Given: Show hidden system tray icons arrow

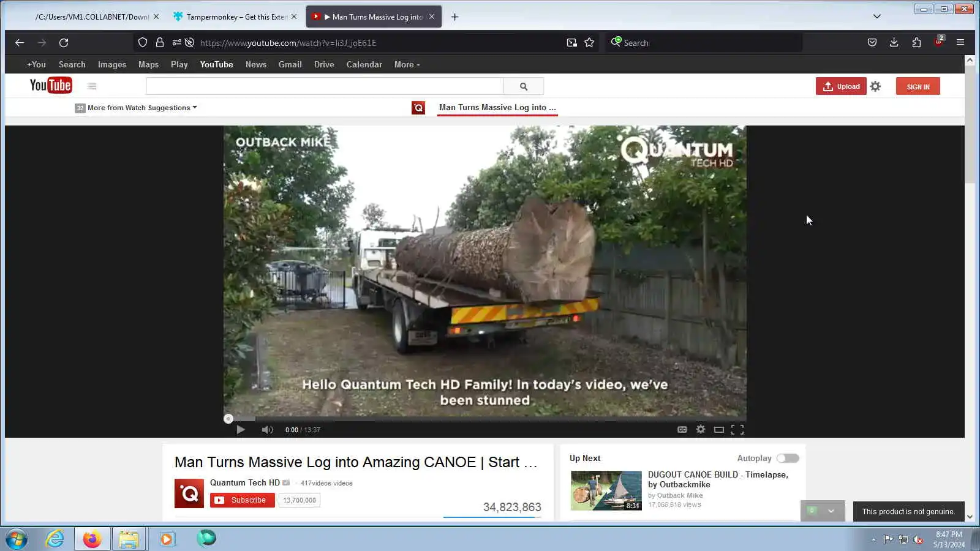Looking at the screenshot, I should [x=873, y=539].
